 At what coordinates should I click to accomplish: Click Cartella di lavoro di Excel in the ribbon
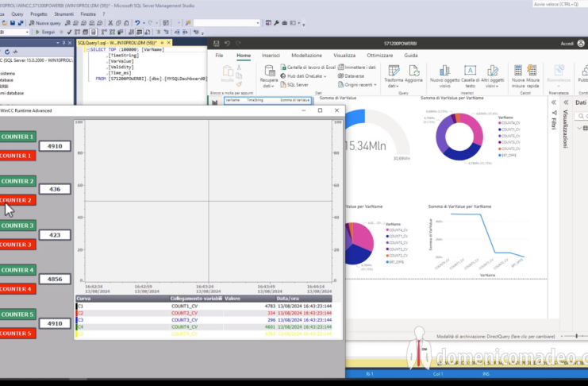[308, 68]
